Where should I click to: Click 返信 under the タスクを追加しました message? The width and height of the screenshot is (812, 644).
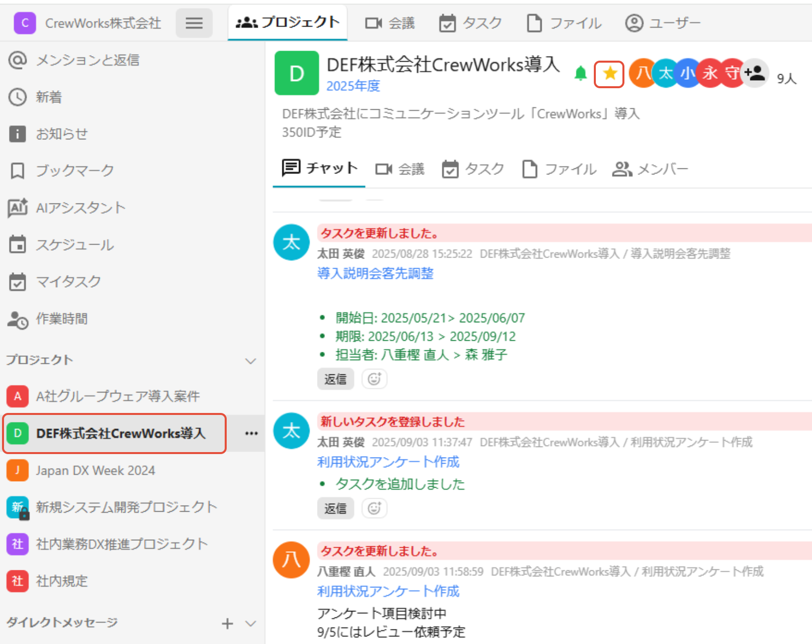[336, 508]
